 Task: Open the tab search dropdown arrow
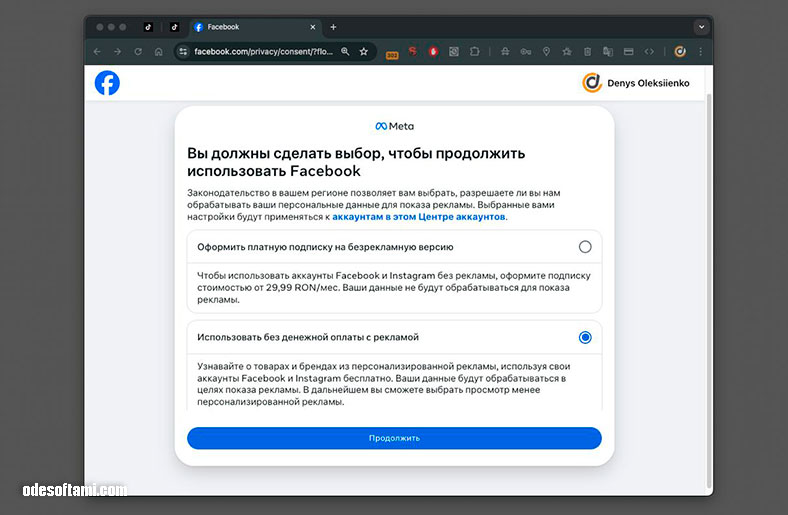click(702, 27)
